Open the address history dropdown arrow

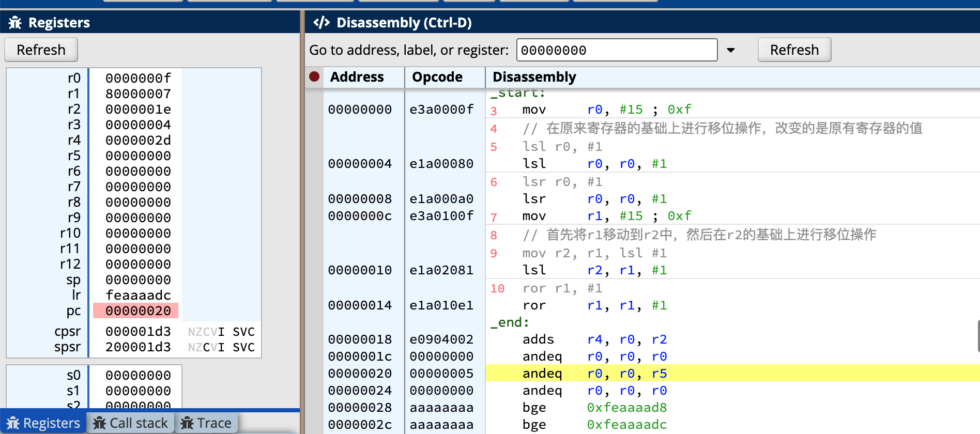point(731,50)
